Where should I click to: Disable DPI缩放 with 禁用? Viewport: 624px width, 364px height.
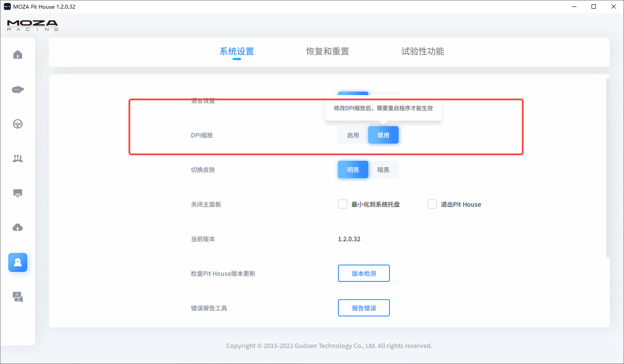[x=383, y=135]
